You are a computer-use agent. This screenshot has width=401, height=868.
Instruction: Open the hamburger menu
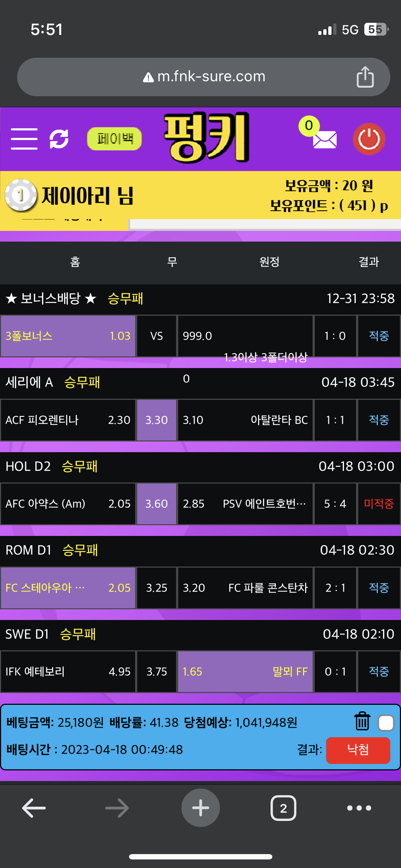(x=24, y=139)
